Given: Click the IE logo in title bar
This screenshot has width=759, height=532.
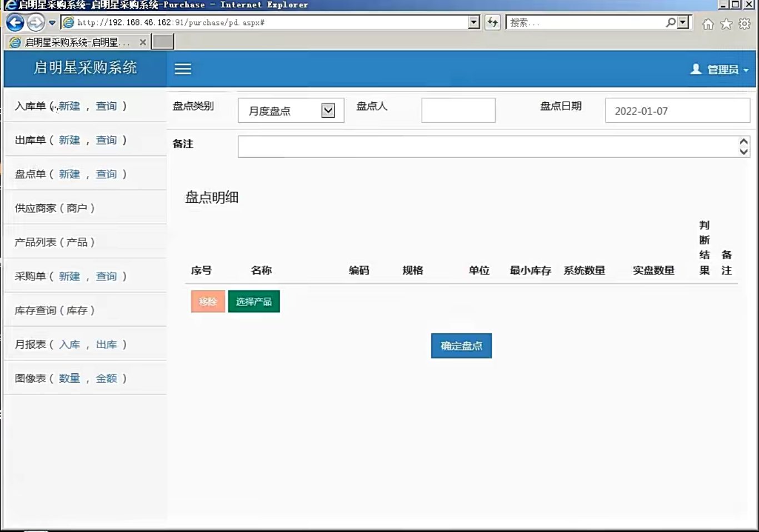Looking at the screenshot, I should [10, 5].
